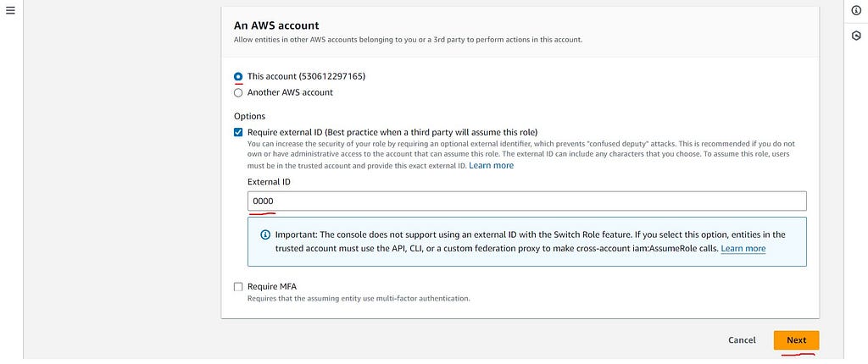Open Learn more link after exact external ID

tap(491, 165)
